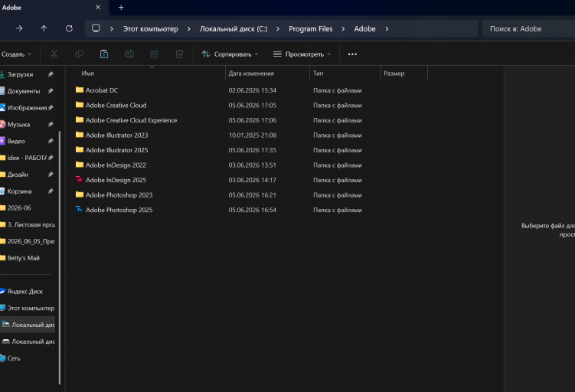Click date 10.01.2025 21:08 cell
575x392 pixels.
click(253, 136)
